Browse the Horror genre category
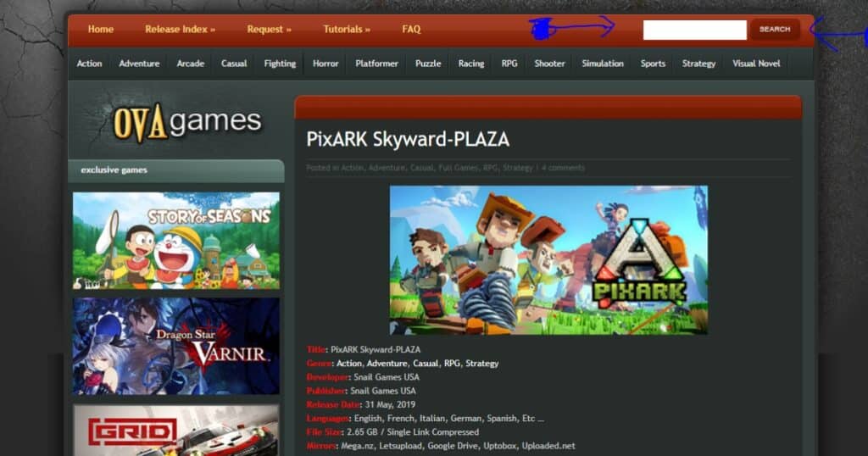This screenshot has height=456, width=868. 325,64
